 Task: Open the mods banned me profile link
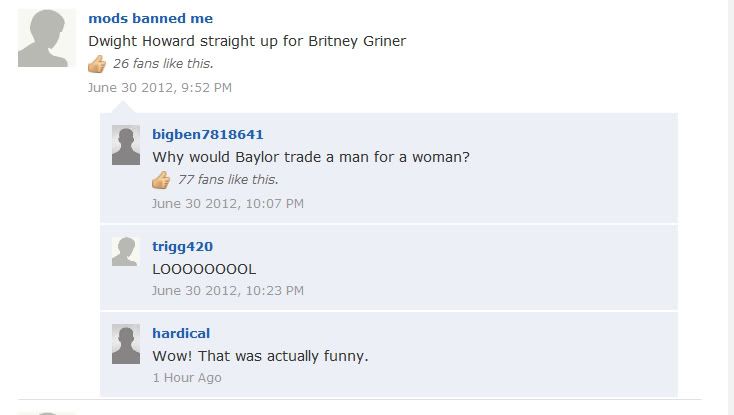150,18
